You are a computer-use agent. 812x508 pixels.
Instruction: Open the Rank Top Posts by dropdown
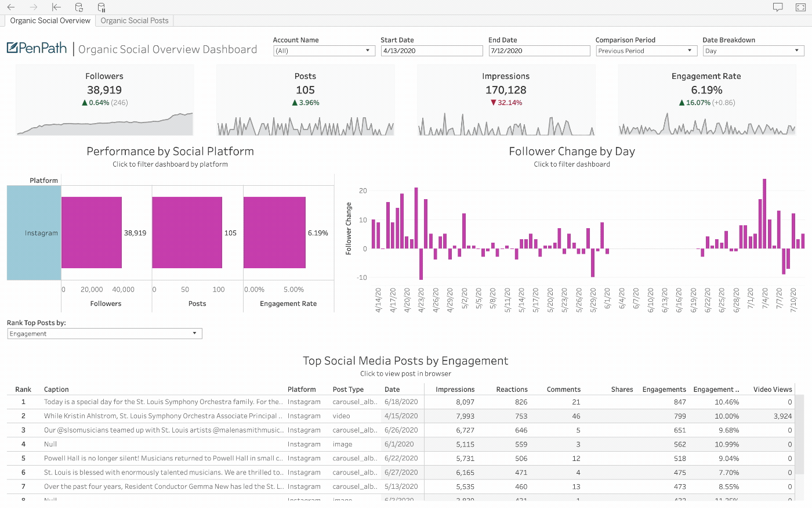[x=104, y=334]
